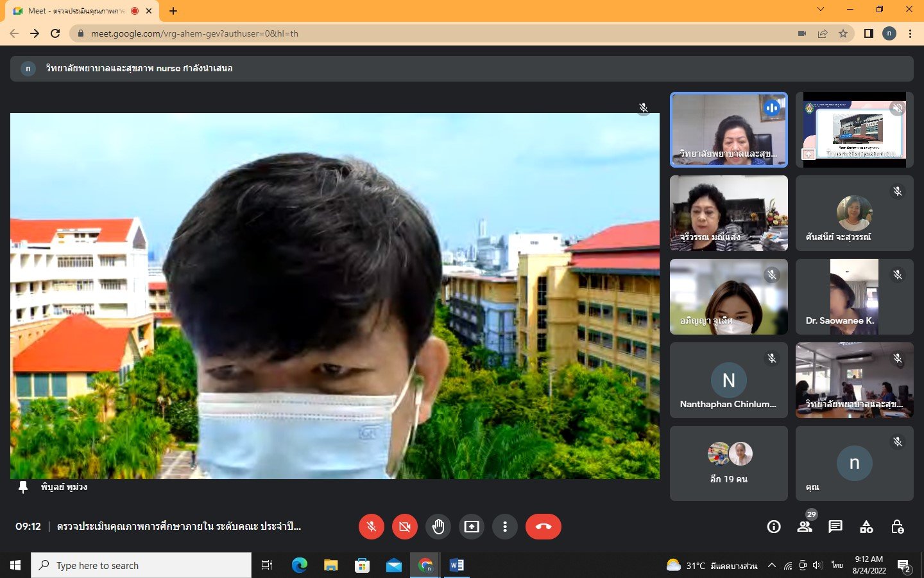Expand the tab search chevron in the title bar
The height and width of the screenshot is (578, 924).
click(x=820, y=10)
